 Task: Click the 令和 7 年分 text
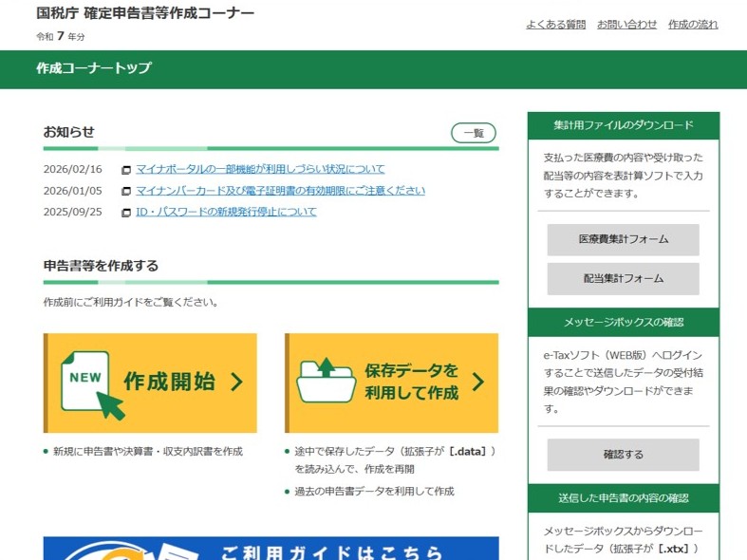61,36
